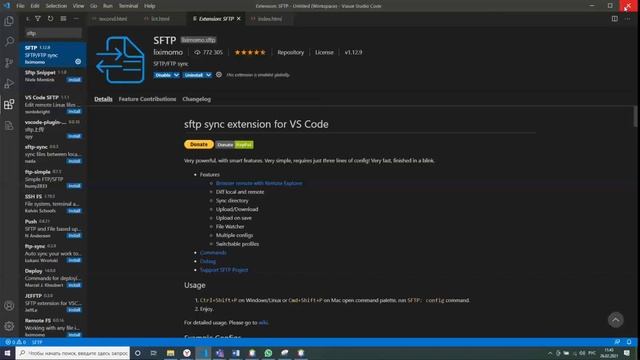
Task: Open the License link
Action: [324, 52]
